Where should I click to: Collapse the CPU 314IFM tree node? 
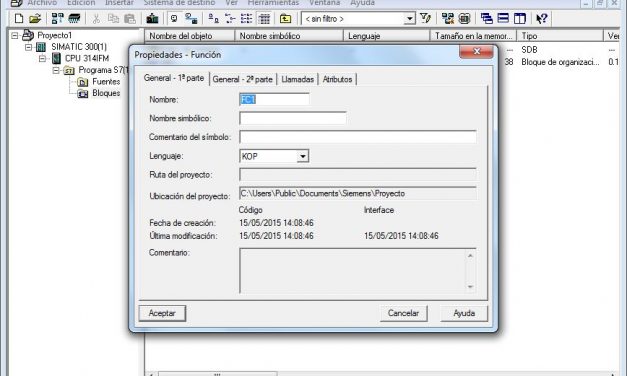[42, 59]
